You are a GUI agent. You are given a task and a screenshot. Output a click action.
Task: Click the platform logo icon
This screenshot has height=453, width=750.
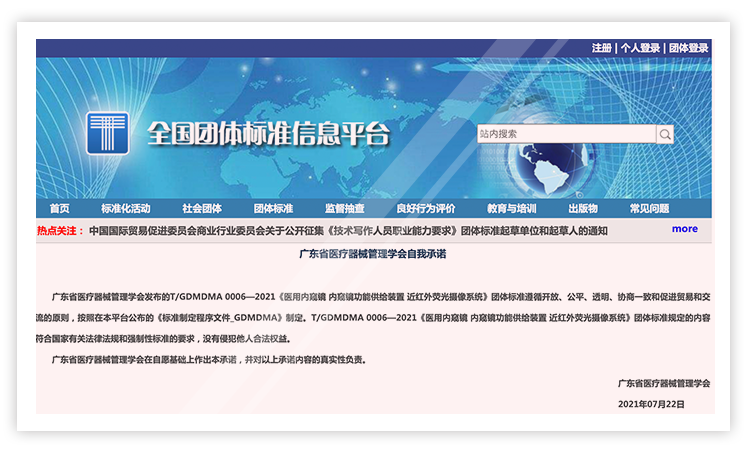tap(107, 133)
